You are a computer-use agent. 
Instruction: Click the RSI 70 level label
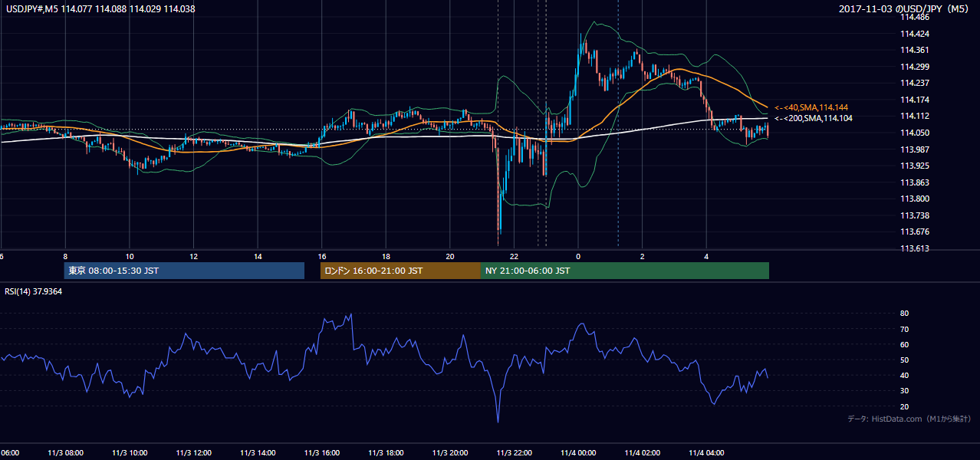pyautogui.click(x=905, y=329)
